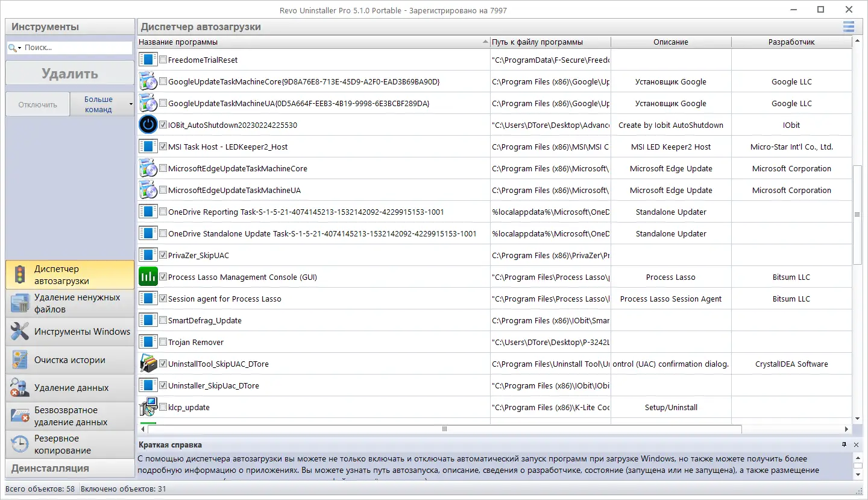Click the FreedomeTrialReset row icon
The height and width of the screenshot is (500, 868).
tap(148, 60)
